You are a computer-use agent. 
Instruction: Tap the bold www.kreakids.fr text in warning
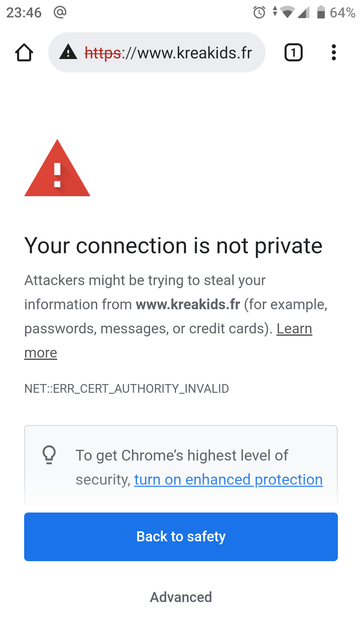point(188,305)
